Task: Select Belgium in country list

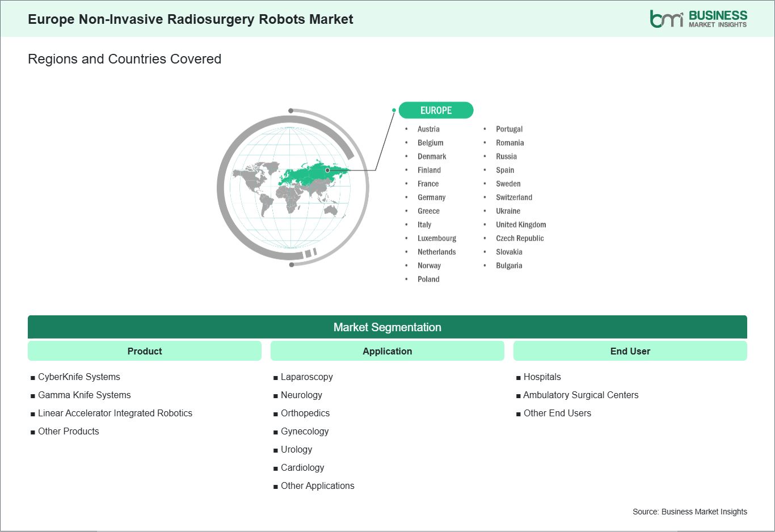Action: tap(431, 143)
